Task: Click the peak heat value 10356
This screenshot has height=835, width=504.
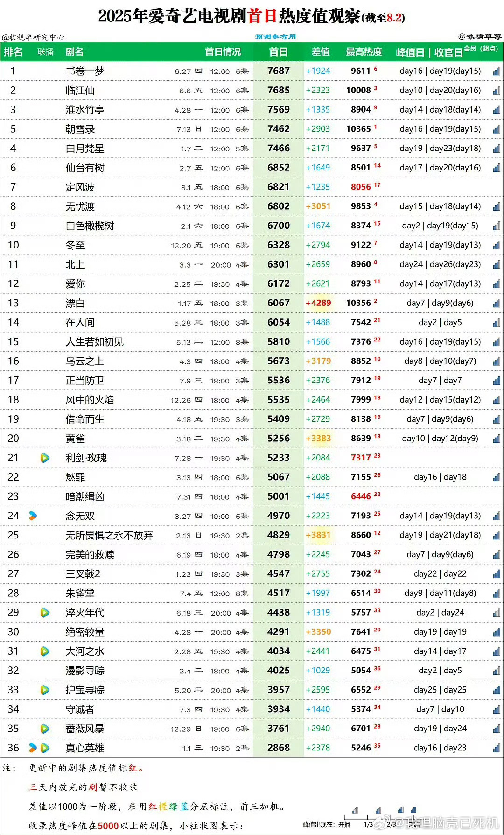Action: 358,303
